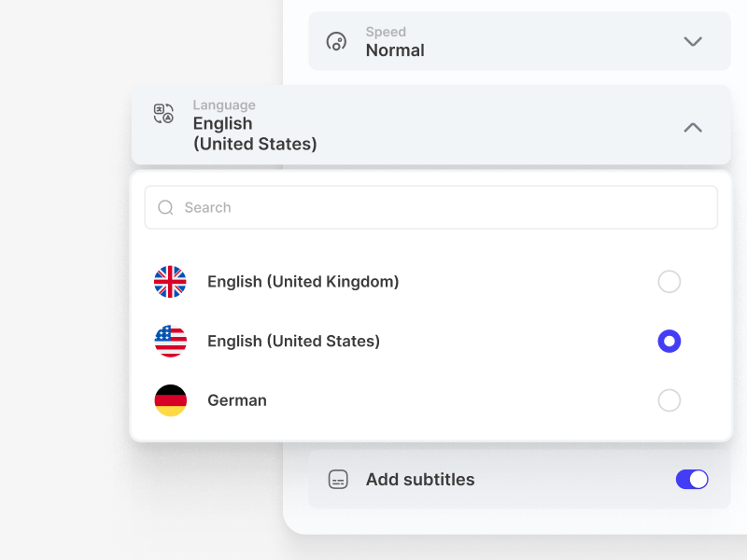The height and width of the screenshot is (560, 747).
Task: Click the speedometer icon next to Speed
Action: point(336,41)
